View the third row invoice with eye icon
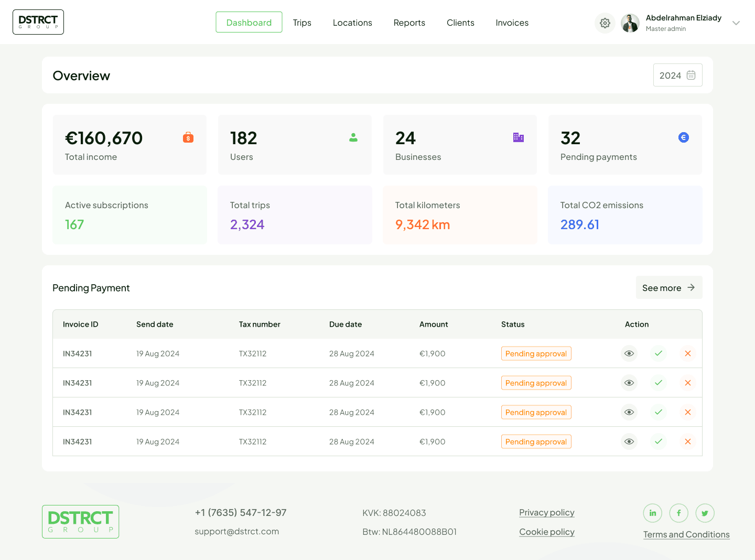Image resolution: width=755 pixels, height=560 pixels. tap(629, 412)
